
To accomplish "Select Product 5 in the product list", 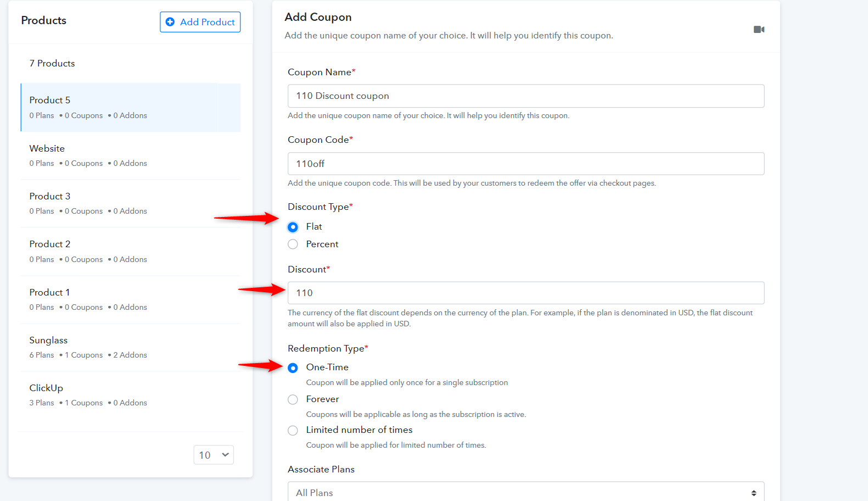I will pos(131,107).
